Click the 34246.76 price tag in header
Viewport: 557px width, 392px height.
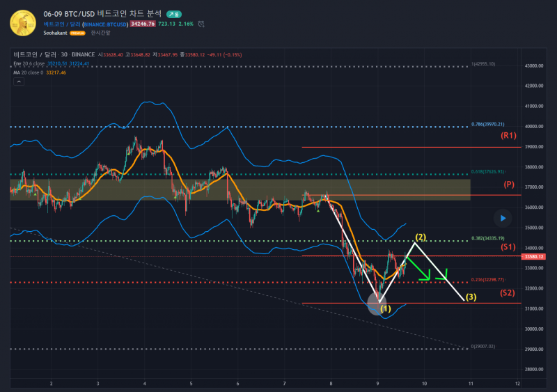[142, 24]
